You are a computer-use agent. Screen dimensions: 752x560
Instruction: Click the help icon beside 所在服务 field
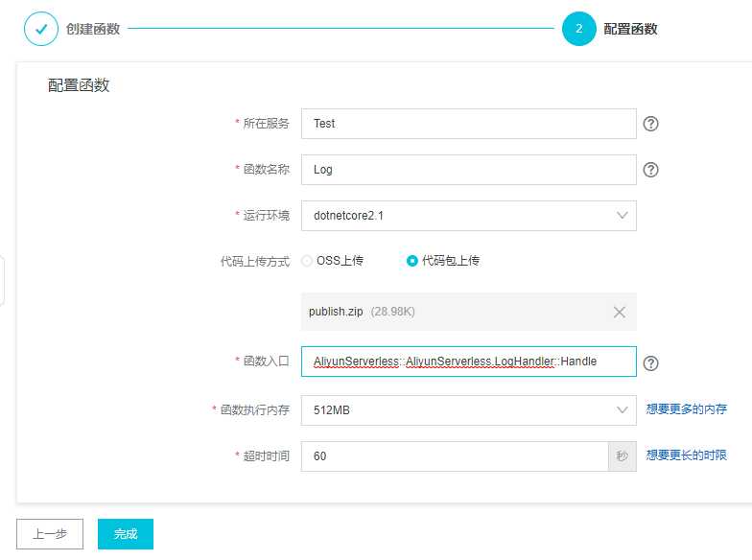650,124
